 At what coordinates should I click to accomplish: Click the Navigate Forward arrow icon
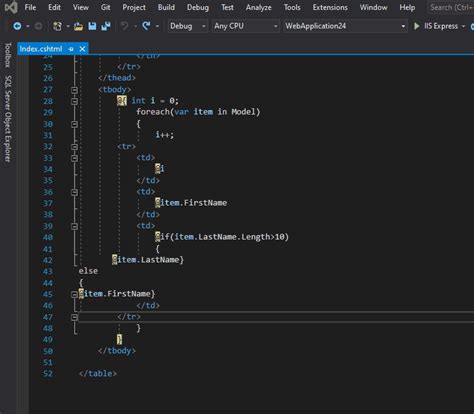(x=38, y=26)
